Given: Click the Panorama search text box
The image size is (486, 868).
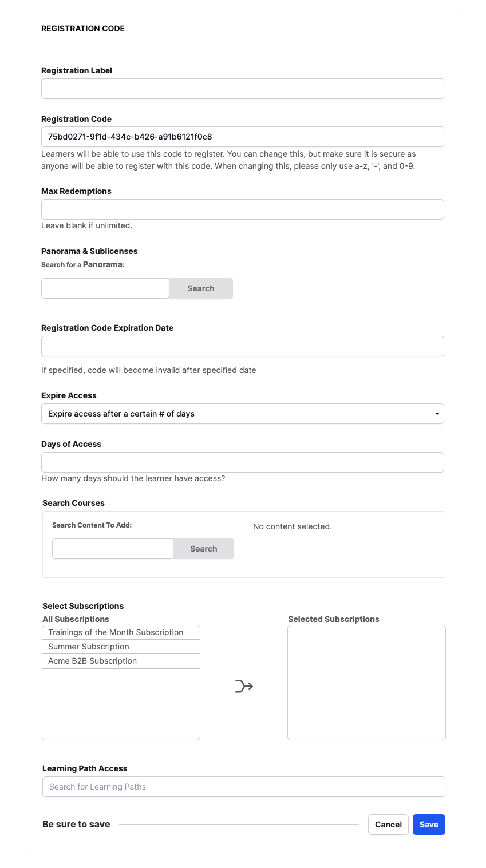Looking at the screenshot, I should tap(105, 288).
